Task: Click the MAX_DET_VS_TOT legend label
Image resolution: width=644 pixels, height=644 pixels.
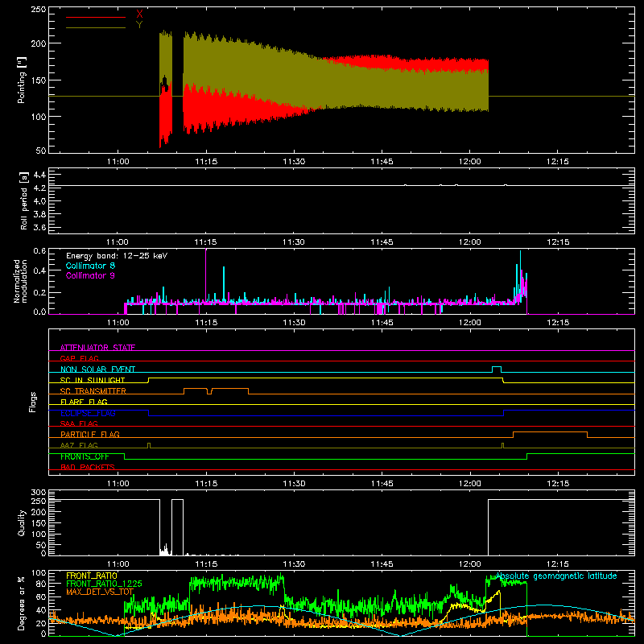Action: point(100,592)
